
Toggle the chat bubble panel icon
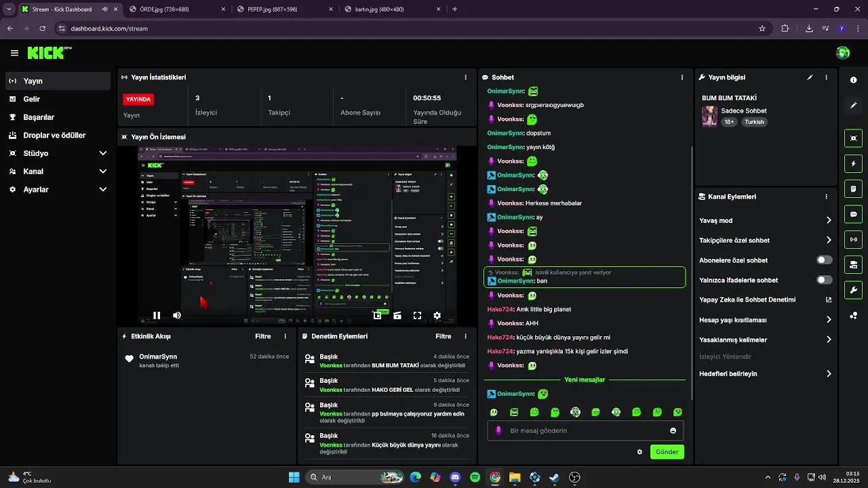tap(853, 214)
